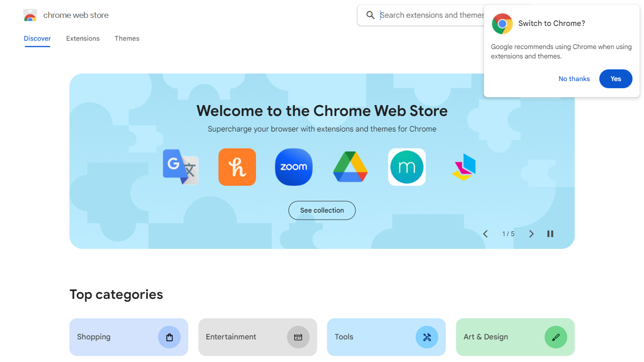Switch to the Themes tab
Screen dimensions: 644x362
tap(127, 39)
